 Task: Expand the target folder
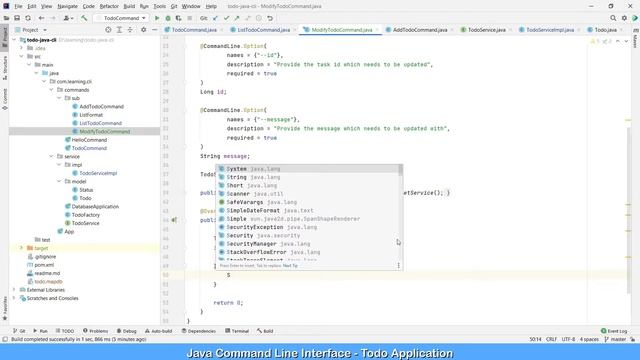coord(22,248)
